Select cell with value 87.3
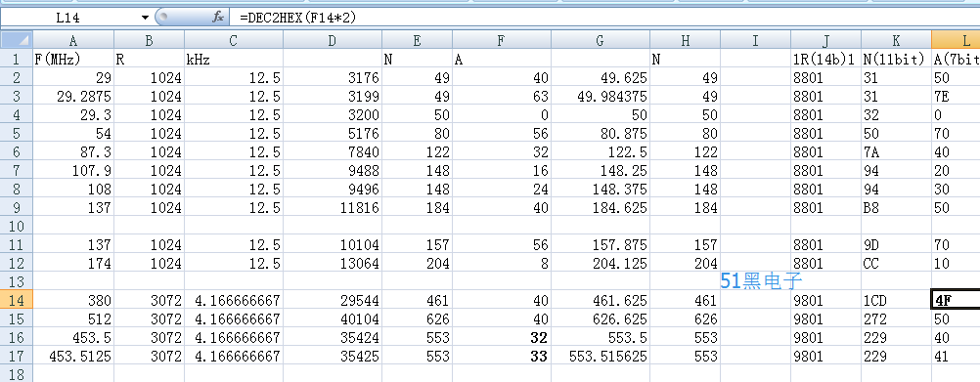The height and width of the screenshot is (382, 980). [72, 151]
